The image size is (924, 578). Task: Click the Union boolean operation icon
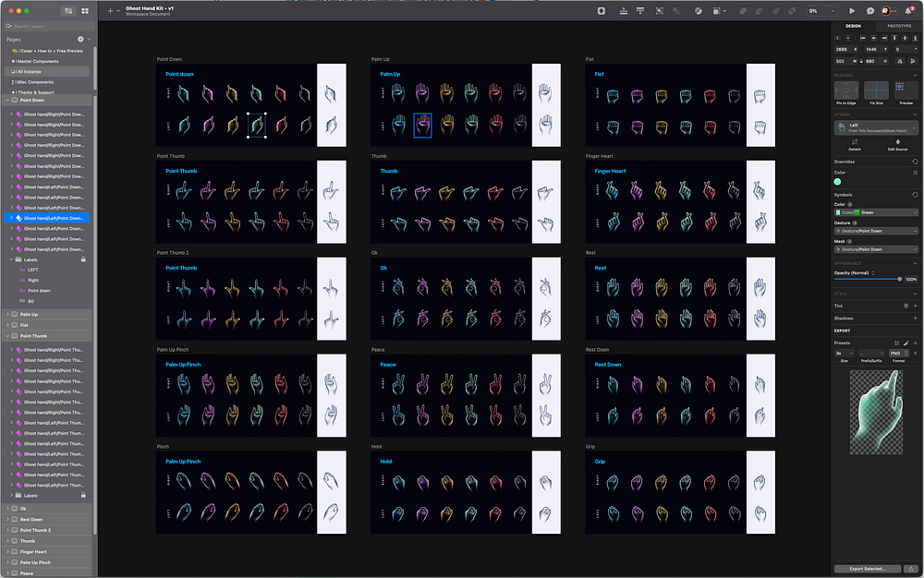(x=743, y=10)
